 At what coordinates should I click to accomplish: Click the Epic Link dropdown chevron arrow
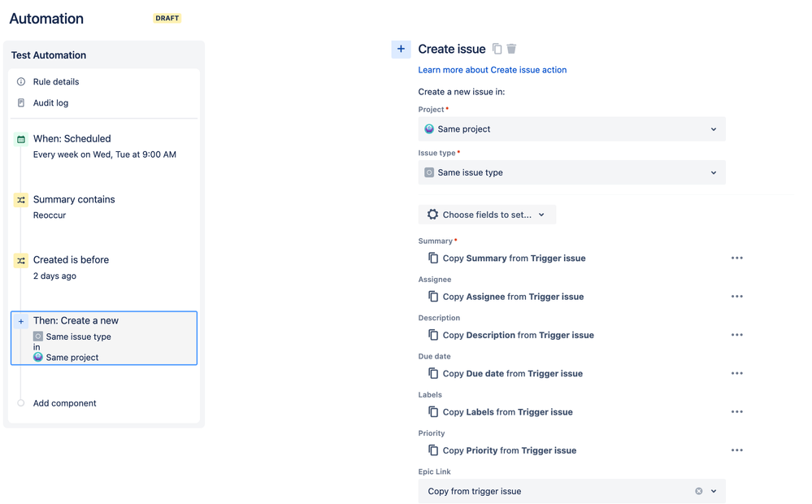pyautogui.click(x=714, y=491)
